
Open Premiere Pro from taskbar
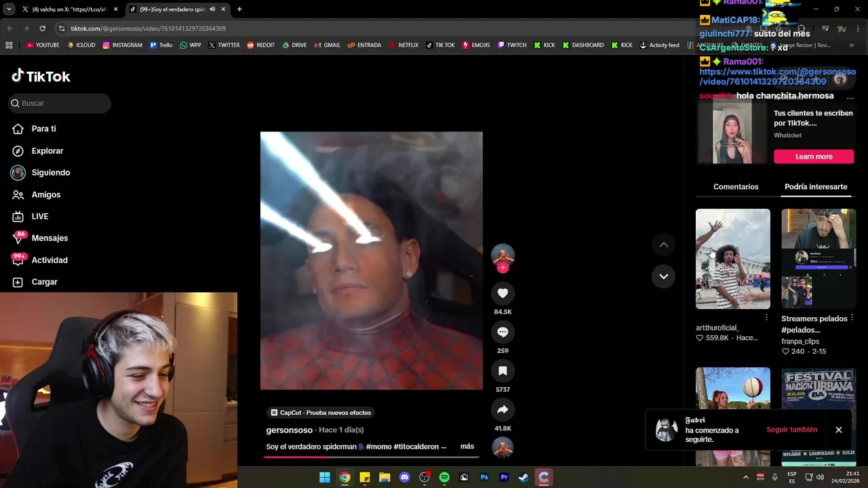[x=504, y=477]
